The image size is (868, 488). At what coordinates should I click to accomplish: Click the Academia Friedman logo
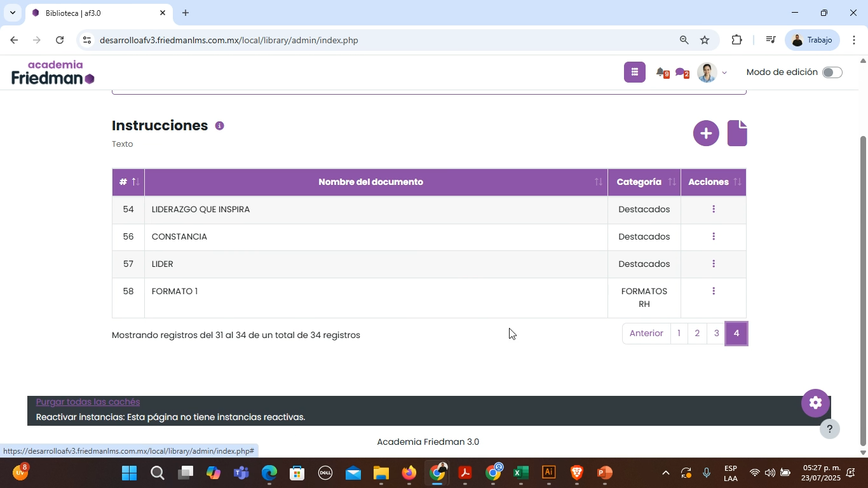point(53,72)
